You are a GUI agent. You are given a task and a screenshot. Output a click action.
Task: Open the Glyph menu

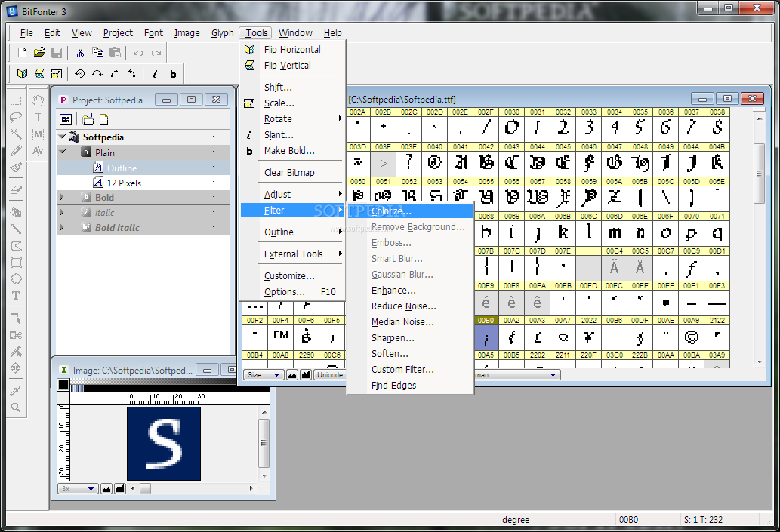222,32
